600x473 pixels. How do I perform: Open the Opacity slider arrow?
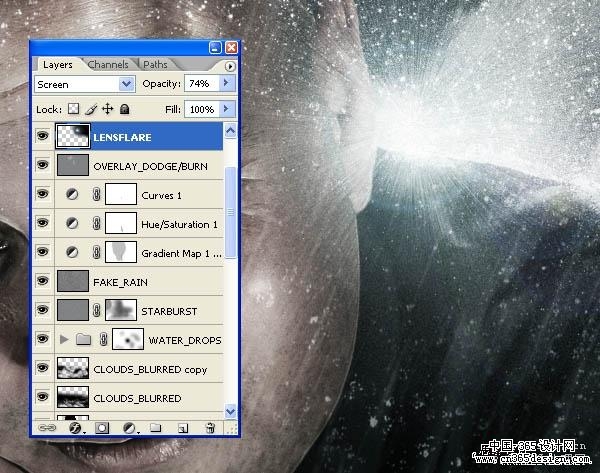tap(227, 83)
